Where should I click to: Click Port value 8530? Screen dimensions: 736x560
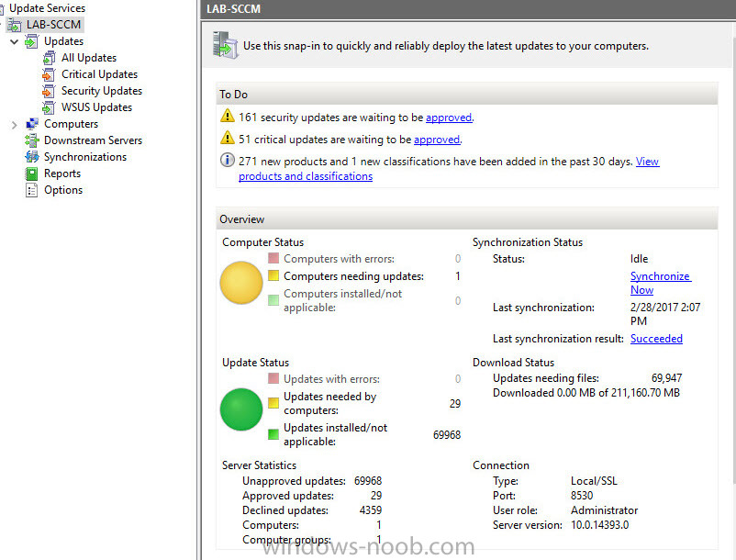[x=582, y=495]
